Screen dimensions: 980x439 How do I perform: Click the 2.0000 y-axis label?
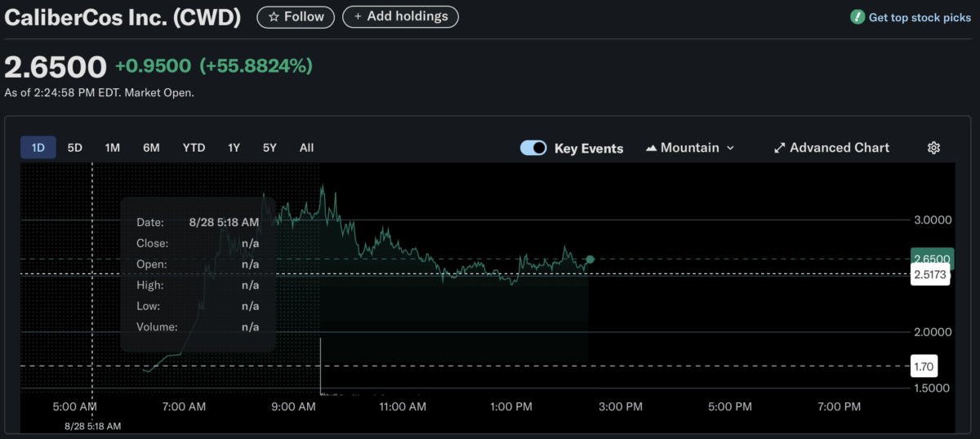click(x=932, y=332)
